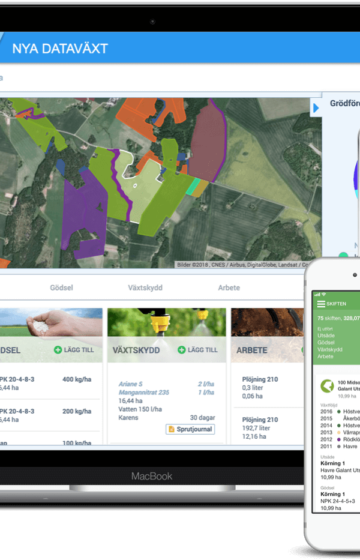Screen dimensions: 360x560
Task: Click the grey dot beside 2011 Havre
Action: pyautogui.click(x=339, y=446)
